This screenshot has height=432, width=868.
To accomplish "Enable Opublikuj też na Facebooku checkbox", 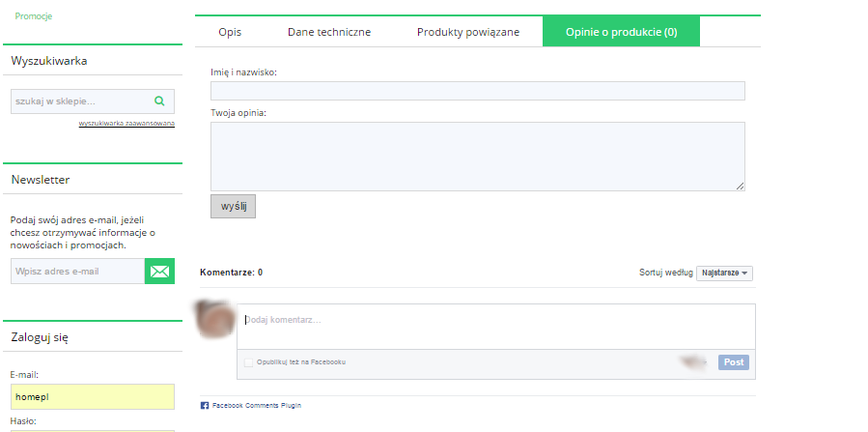I will tap(248, 362).
